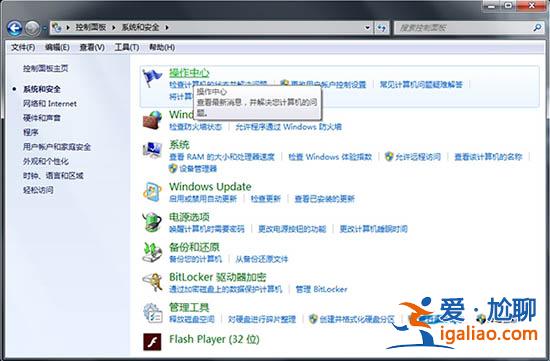This screenshot has width=550, height=361.
Task: Expand the arrow after 控制面板 in breadcrumb
Action: 114,27
